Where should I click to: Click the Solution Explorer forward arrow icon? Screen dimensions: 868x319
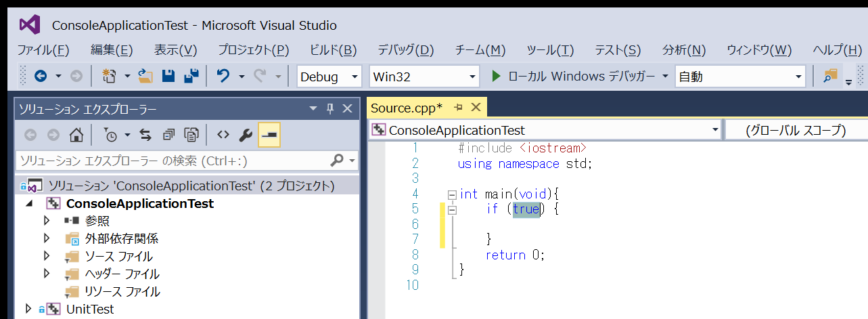tap(53, 135)
